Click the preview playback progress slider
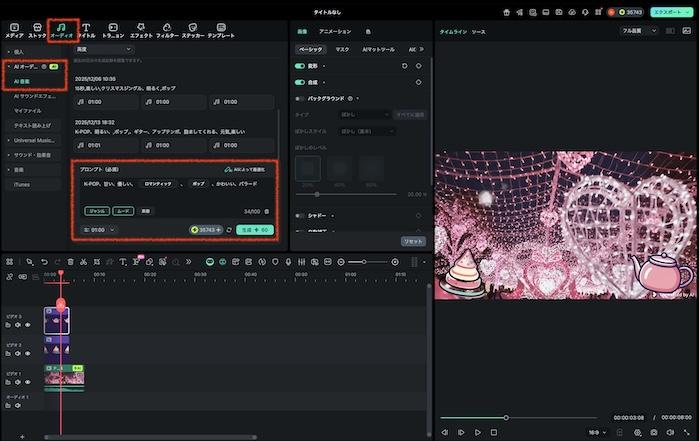The width and height of the screenshot is (699, 441). 519,418
